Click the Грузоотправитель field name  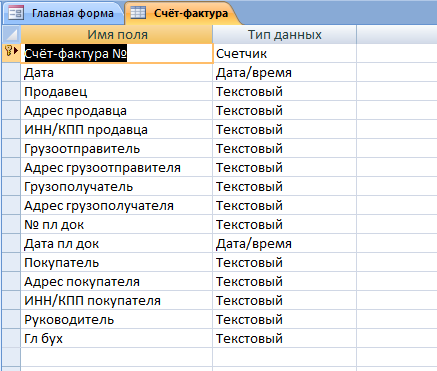pos(117,148)
